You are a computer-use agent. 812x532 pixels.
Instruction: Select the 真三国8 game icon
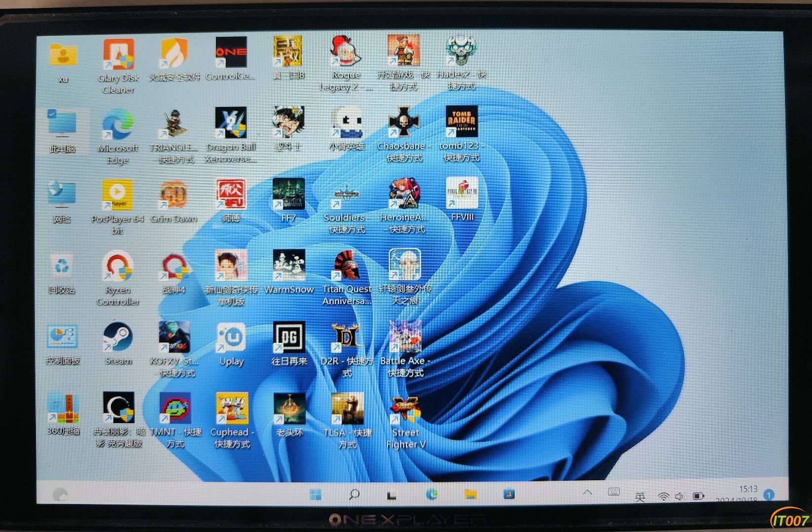click(x=288, y=51)
